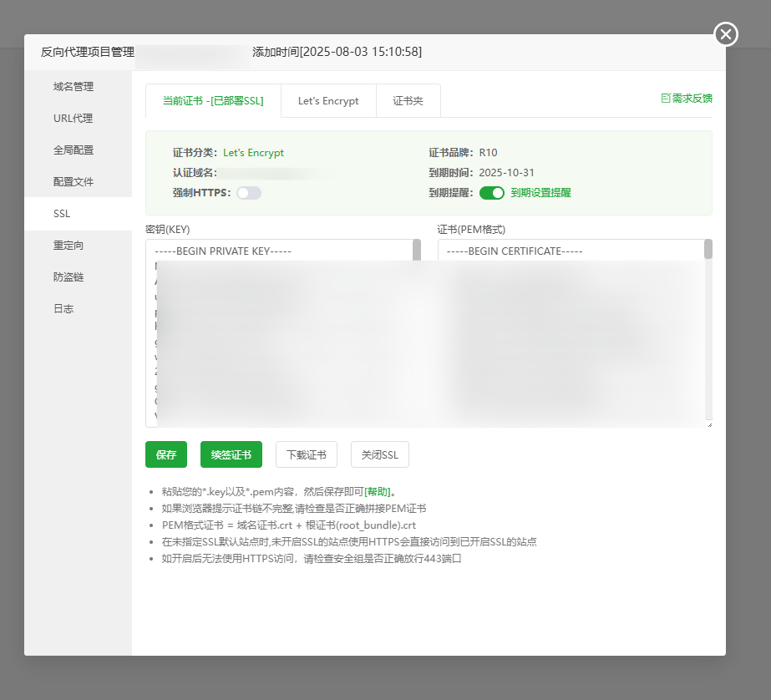Turn off the 到期提醒 toggle
This screenshot has height=700, width=771.
[x=492, y=193]
